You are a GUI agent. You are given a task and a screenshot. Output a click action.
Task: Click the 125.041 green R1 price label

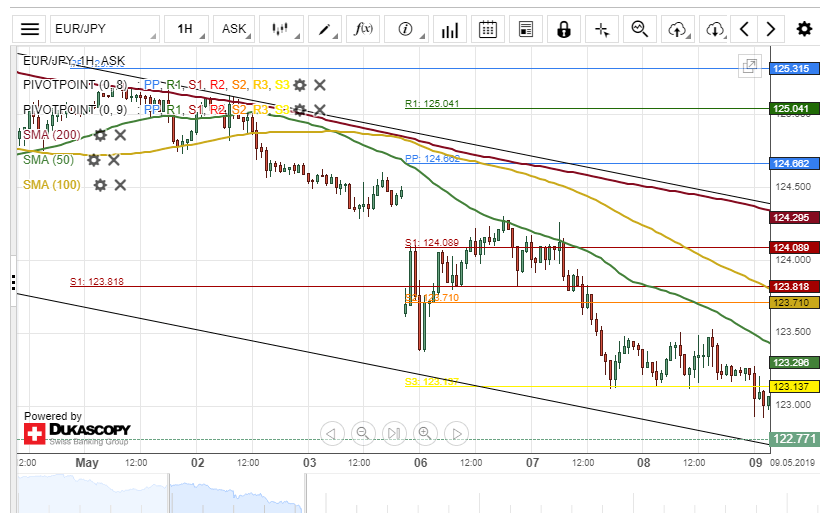[794, 109]
